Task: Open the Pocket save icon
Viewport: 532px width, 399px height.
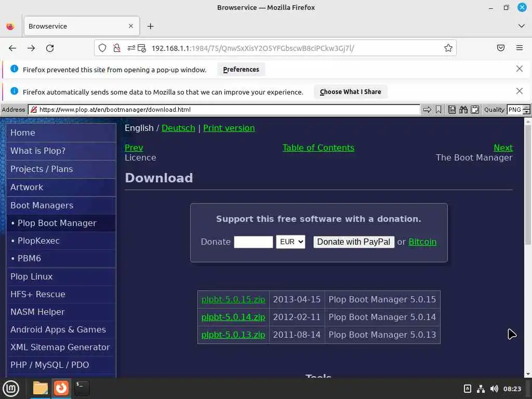Action: coord(501,48)
